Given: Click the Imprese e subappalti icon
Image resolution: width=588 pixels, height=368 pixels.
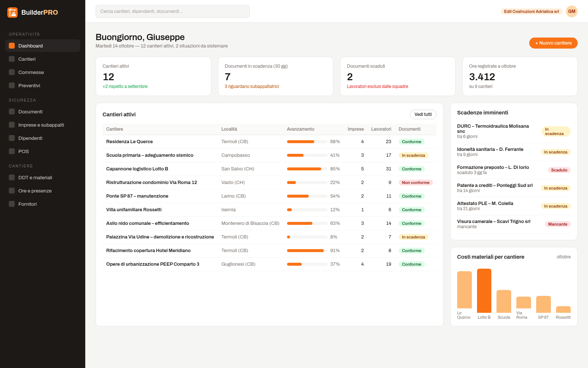Looking at the screenshot, I should tap(12, 125).
